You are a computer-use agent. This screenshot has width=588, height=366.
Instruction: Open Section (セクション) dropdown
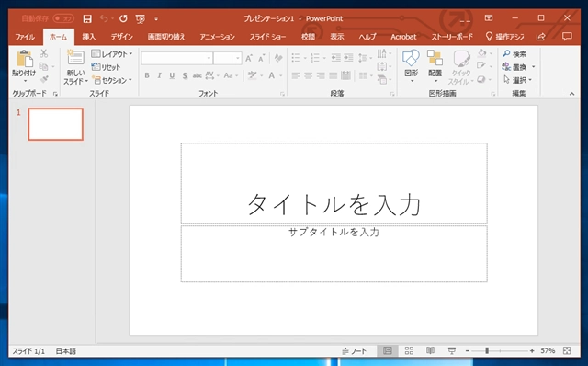point(112,80)
